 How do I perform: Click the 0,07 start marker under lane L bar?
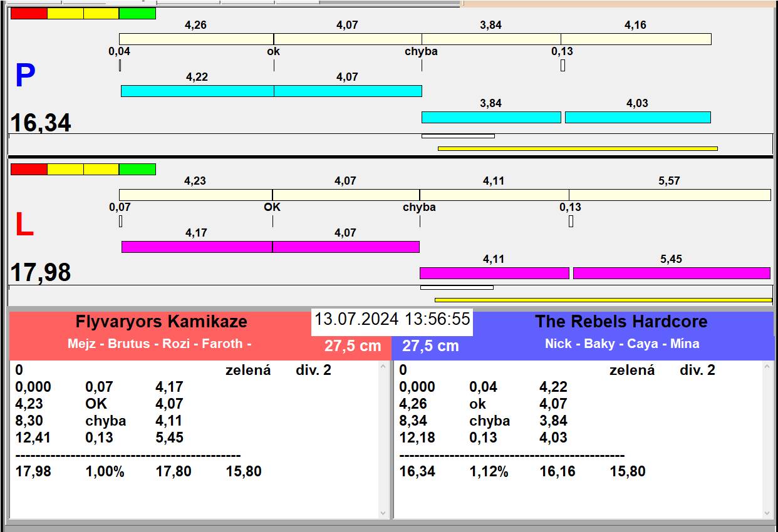point(120,221)
